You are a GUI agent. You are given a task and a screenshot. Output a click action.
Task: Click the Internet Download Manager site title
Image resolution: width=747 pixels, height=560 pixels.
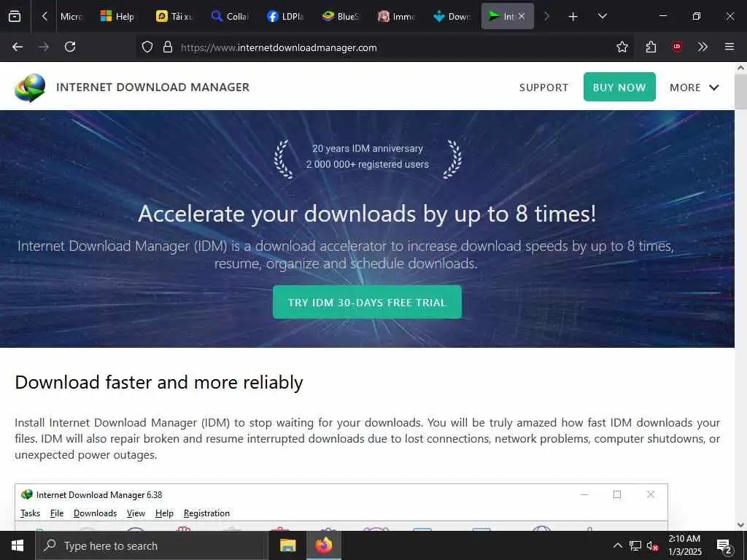pyautogui.click(x=153, y=87)
